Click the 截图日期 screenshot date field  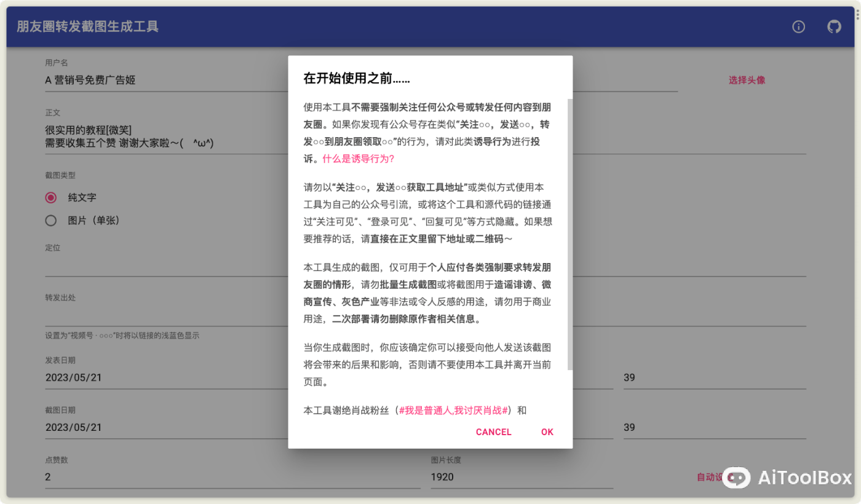coord(154,427)
